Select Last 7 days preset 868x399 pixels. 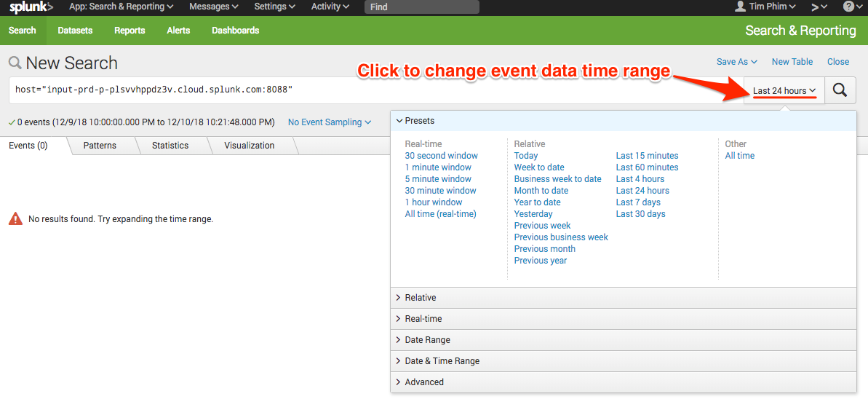638,202
